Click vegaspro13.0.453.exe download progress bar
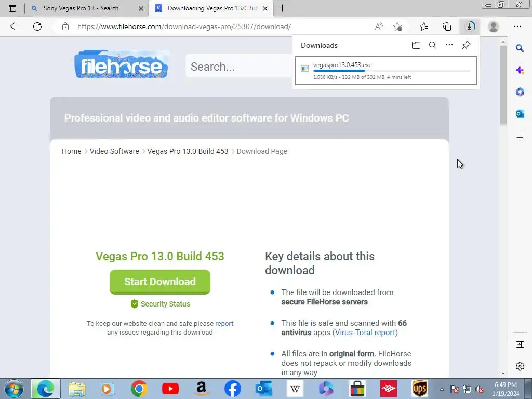Screen dimensions: 532x399 coord(392,71)
